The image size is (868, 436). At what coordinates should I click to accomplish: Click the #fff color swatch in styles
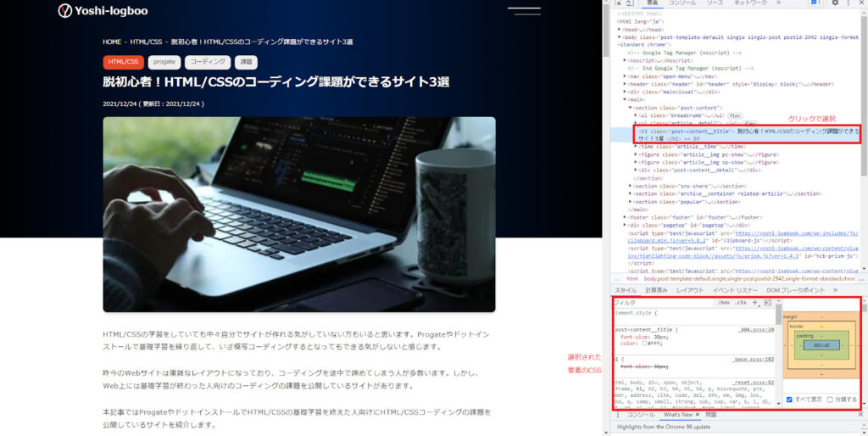[643, 344]
